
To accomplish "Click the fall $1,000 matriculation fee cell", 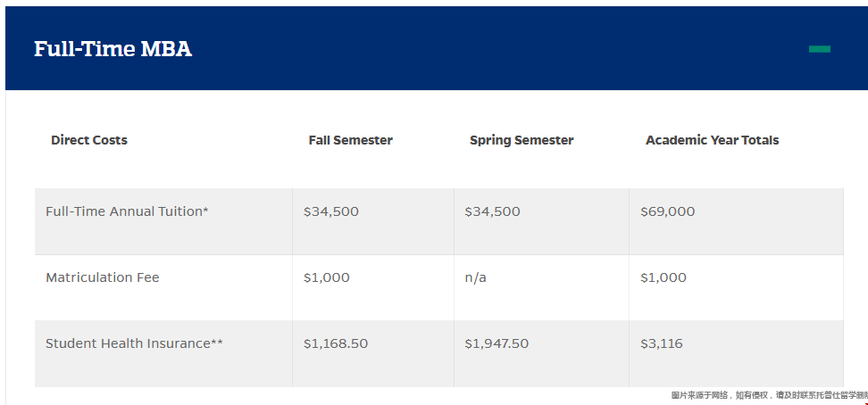I will [x=327, y=277].
